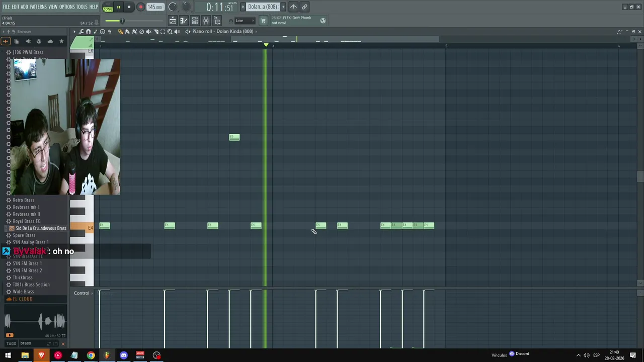644x362 pixels.
Task: Select the piano roll Playback speaker tool
Action: point(177,32)
